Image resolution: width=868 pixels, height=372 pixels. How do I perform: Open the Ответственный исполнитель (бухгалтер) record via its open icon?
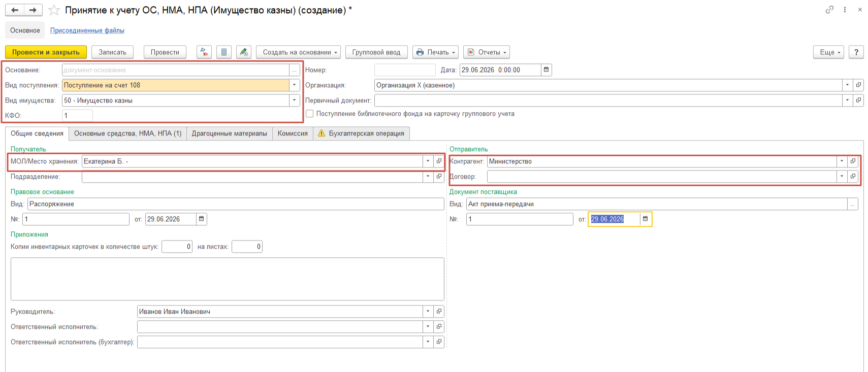point(439,342)
